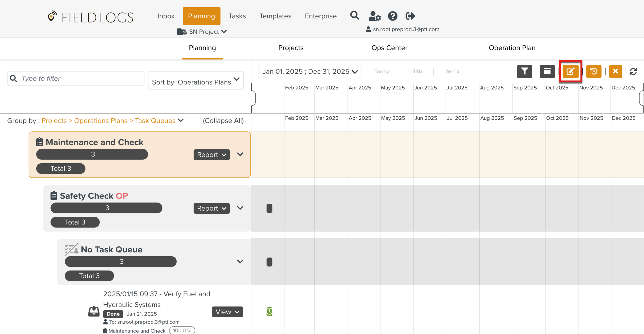Open user settings icon in header
This screenshot has height=334, width=644.
[375, 16]
